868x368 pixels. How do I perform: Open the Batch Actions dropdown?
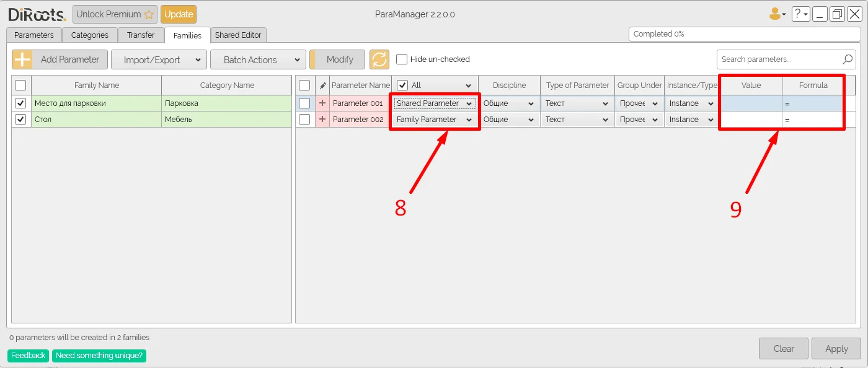tap(258, 59)
